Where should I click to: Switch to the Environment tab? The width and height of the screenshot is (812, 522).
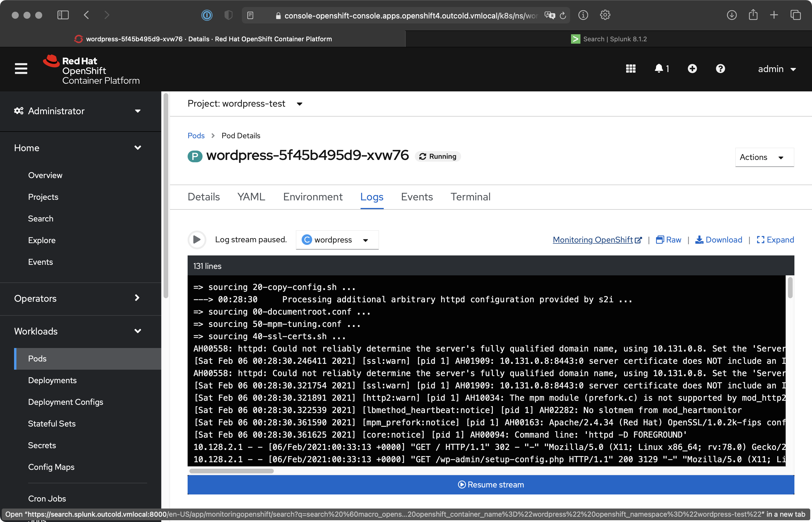pyautogui.click(x=313, y=197)
